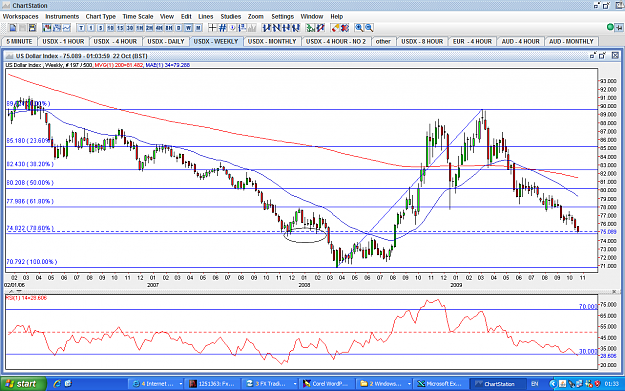Viewport: 625px width, 391px height.
Task: Select the eraser tool icon
Action: coord(335,28)
